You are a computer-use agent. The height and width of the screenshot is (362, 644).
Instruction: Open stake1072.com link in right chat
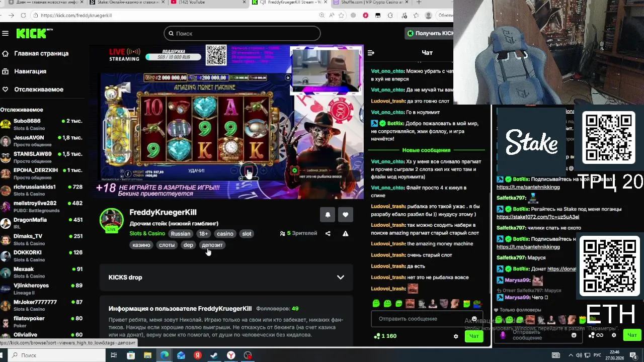pyautogui.click(x=537, y=217)
